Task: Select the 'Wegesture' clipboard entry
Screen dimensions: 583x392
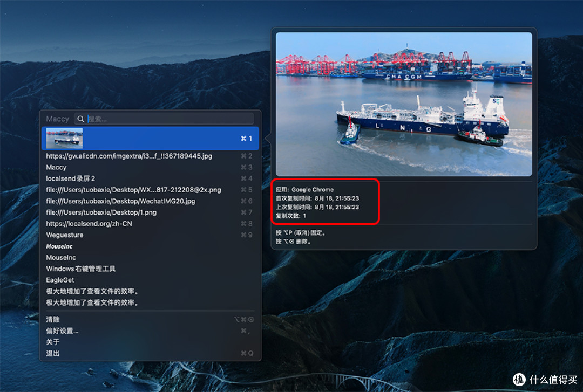Action: point(150,235)
